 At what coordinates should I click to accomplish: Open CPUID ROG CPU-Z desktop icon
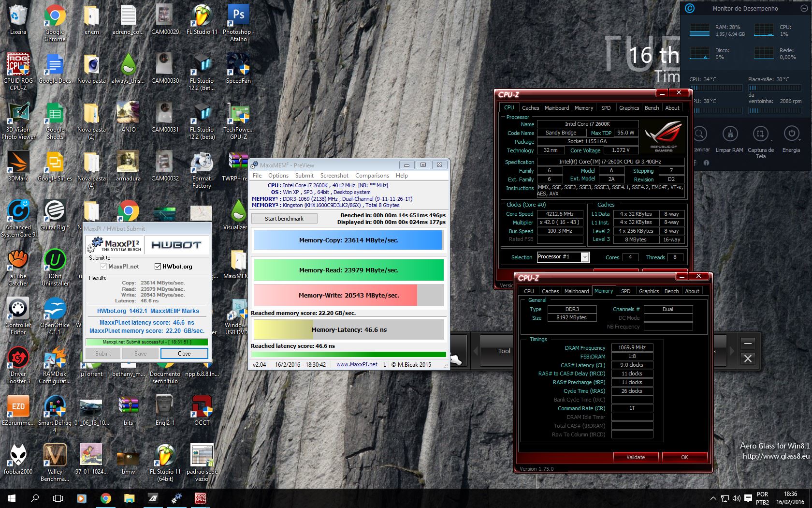(18, 72)
